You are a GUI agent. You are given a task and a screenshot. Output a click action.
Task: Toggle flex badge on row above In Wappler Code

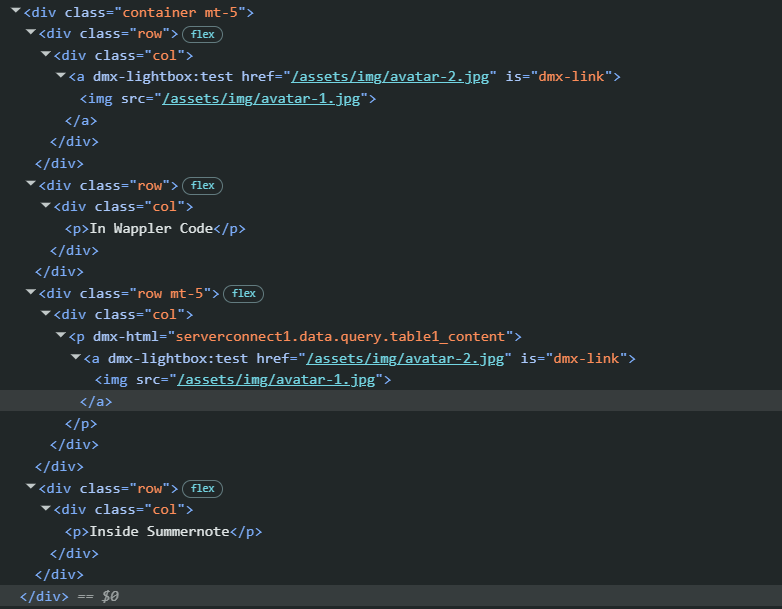pos(202,186)
